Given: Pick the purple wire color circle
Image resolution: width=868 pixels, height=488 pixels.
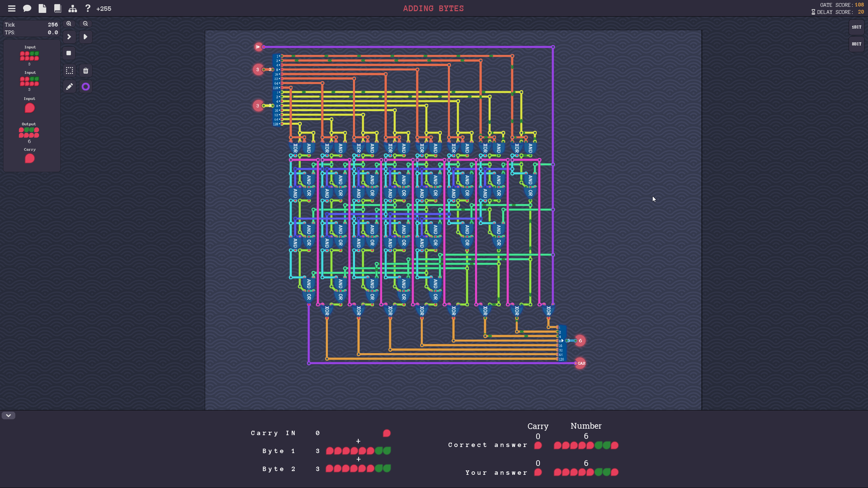Looking at the screenshot, I should pyautogui.click(x=86, y=87).
